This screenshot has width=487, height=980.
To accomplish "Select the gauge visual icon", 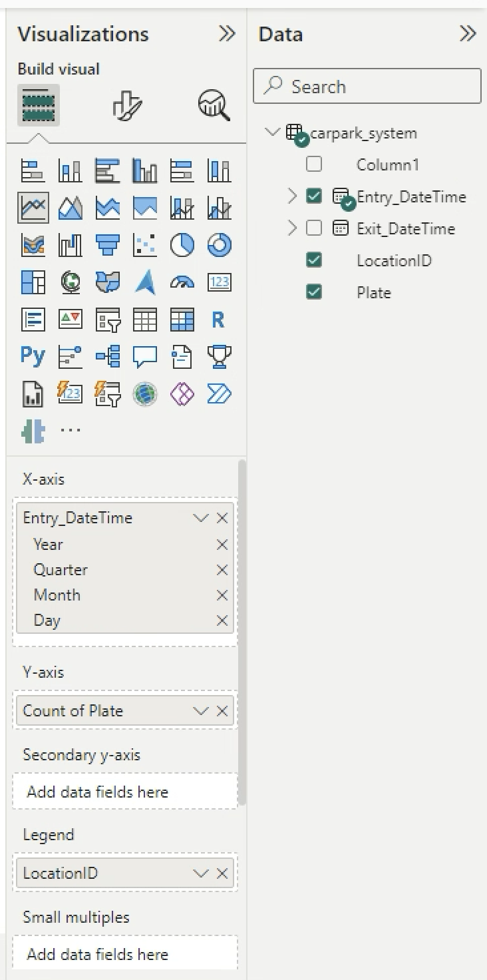I will [182, 283].
